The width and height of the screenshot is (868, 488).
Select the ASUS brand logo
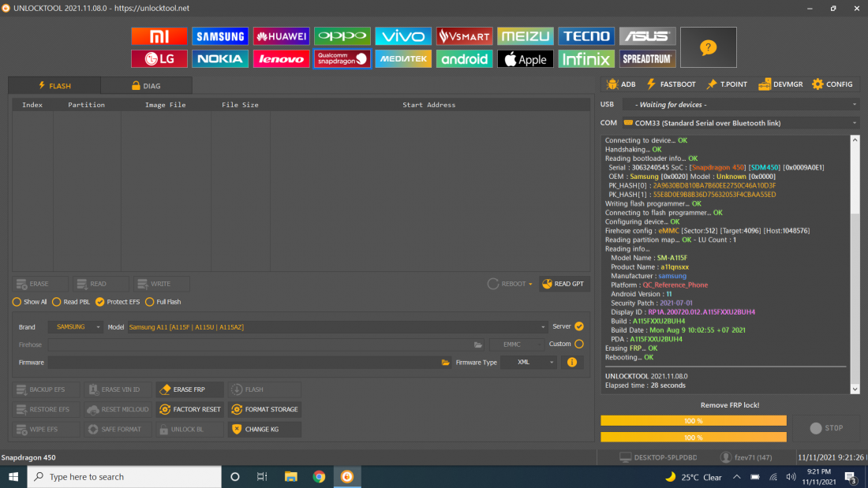pos(647,36)
